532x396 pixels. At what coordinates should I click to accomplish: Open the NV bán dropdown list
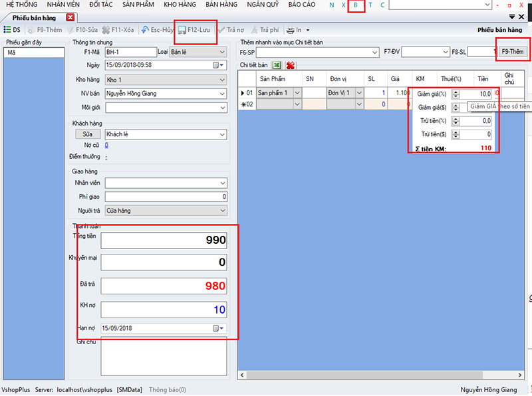click(222, 94)
